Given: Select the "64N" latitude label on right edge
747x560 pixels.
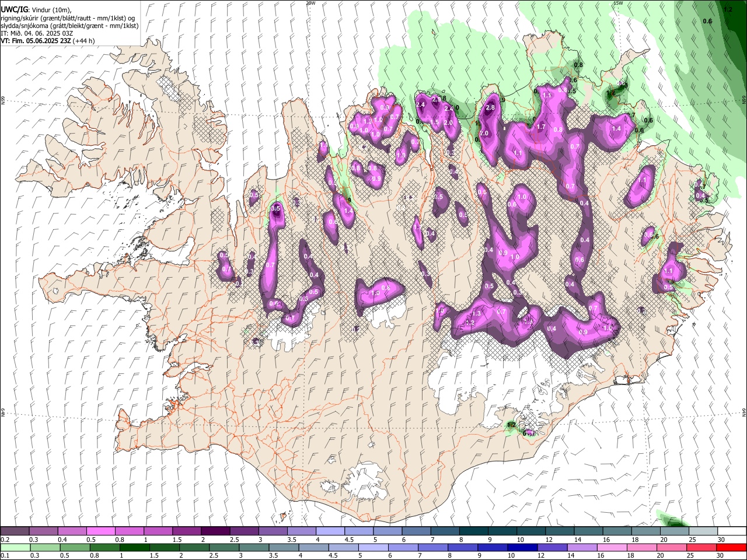Looking at the screenshot, I should click(x=744, y=412).
